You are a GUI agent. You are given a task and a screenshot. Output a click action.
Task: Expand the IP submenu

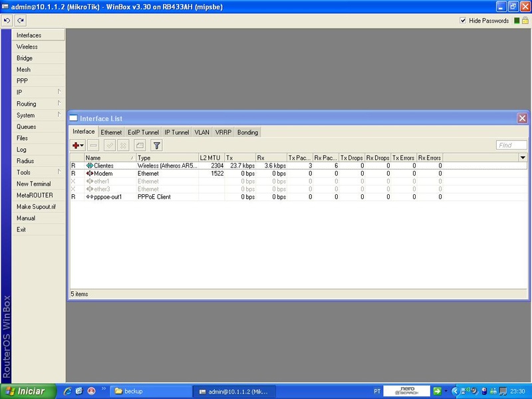[x=59, y=92]
